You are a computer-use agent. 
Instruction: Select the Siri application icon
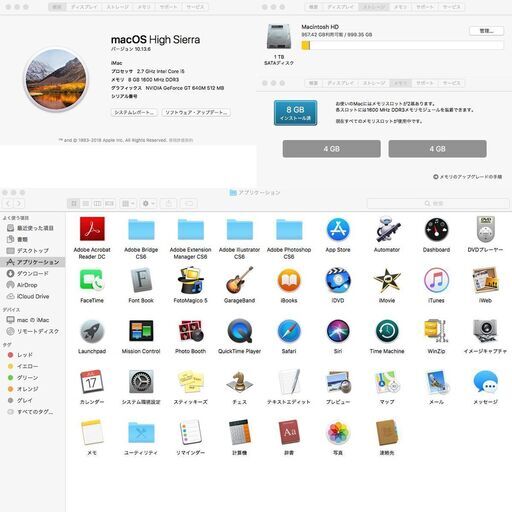pos(338,331)
